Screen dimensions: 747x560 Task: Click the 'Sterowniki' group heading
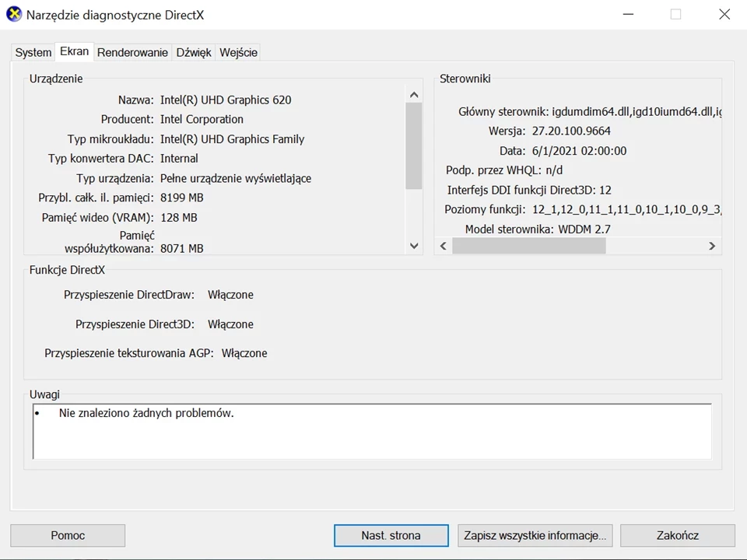point(465,79)
